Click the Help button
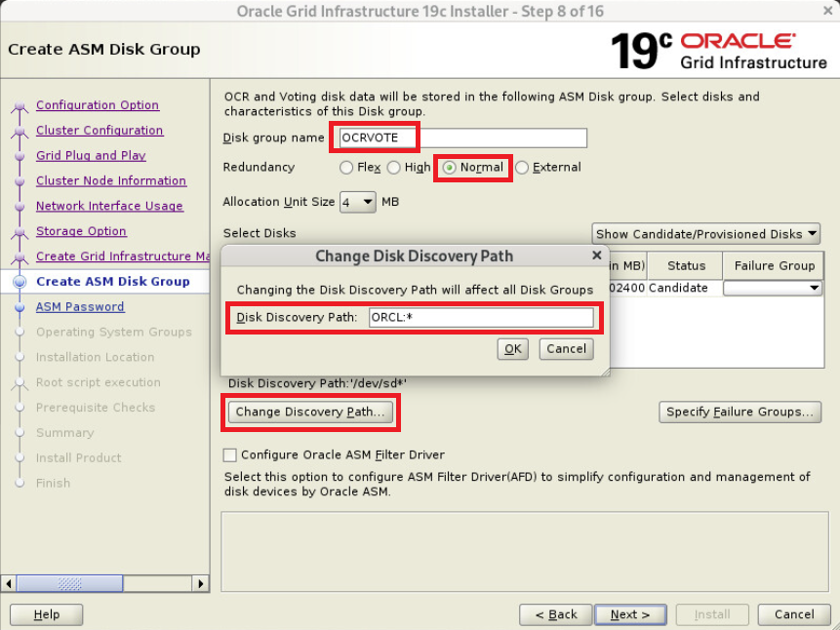Screen dimensions: 840x630 tap(47, 614)
